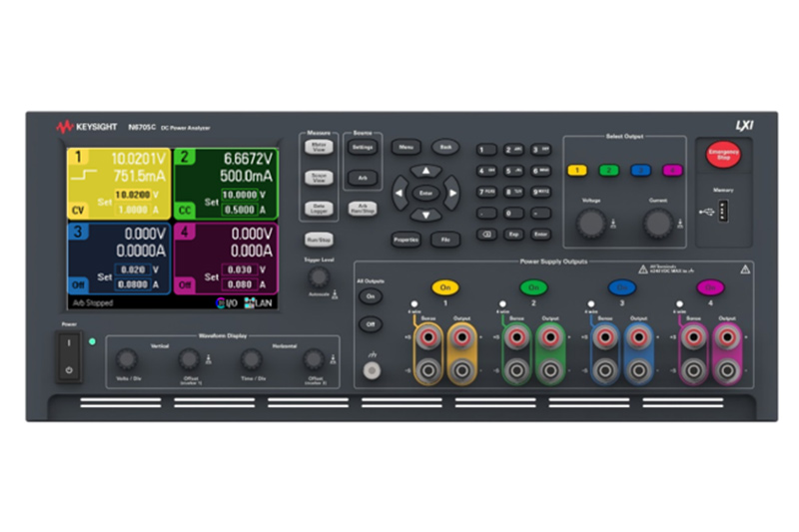799x532 pixels.
Task: Click channel 3 voltage set field on display
Action: pos(134,269)
